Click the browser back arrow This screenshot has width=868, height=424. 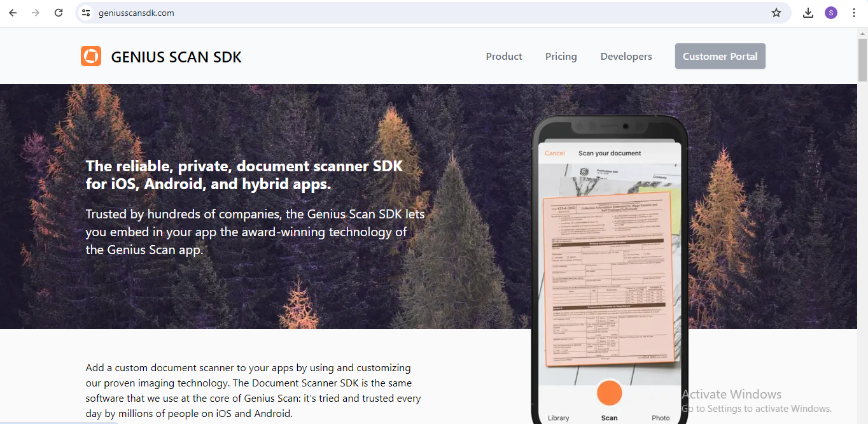[x=13, y=13]
